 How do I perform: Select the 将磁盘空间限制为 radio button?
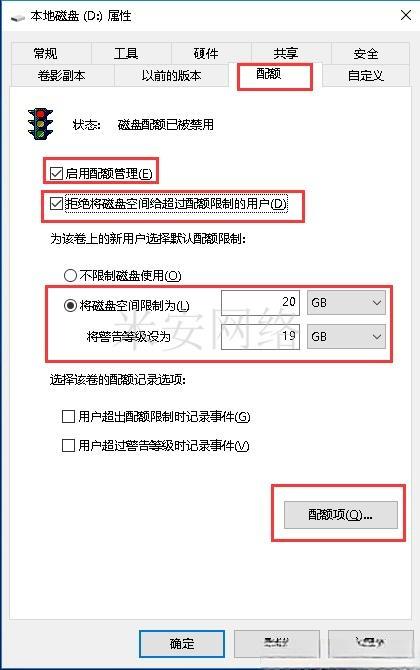[70, 306]
